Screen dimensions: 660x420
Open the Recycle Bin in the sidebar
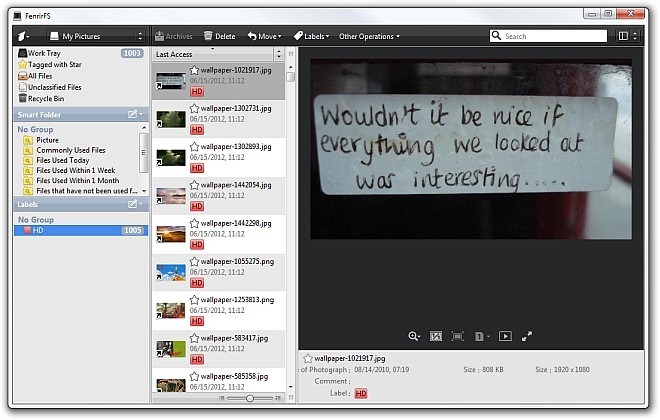(40, 99)
